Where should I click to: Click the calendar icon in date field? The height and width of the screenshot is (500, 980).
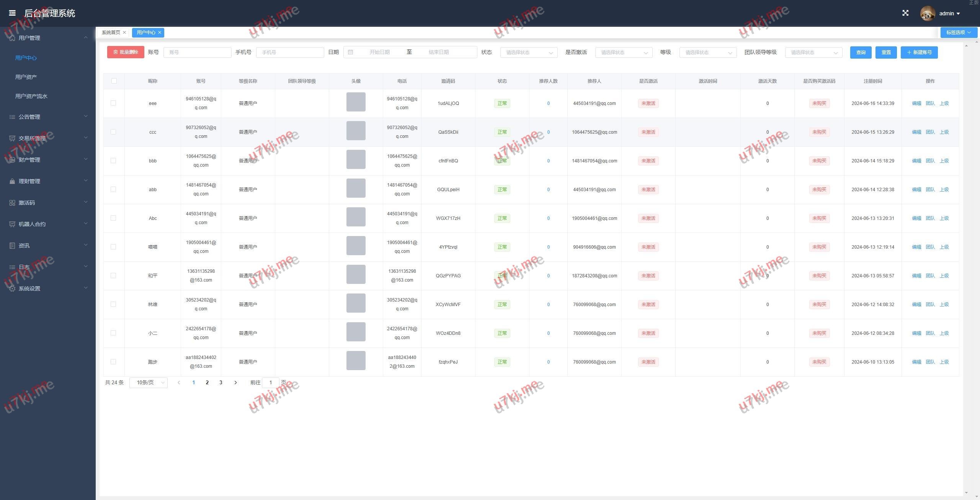tap(350, 52)
